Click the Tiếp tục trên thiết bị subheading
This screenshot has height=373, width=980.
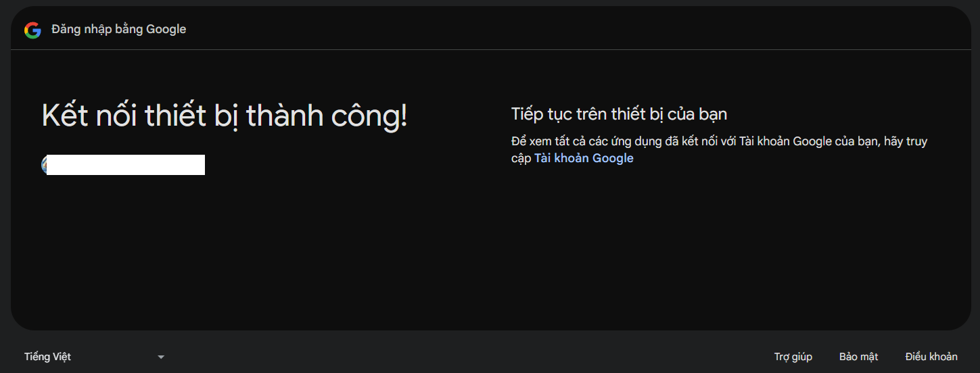(x=619, y=114)
